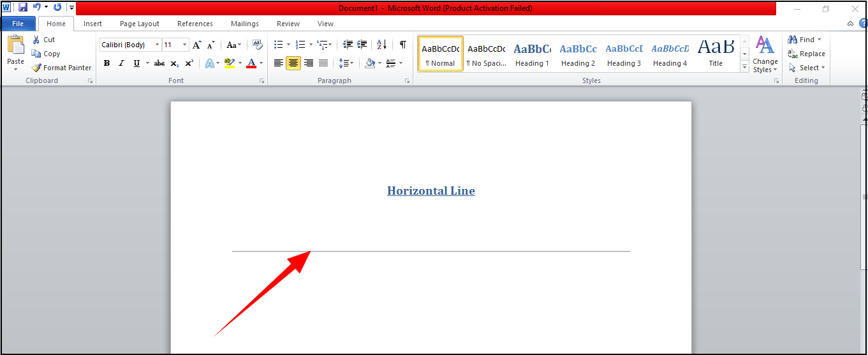
Task: Apply the Heading 2 style
Action: click(578, 54)
